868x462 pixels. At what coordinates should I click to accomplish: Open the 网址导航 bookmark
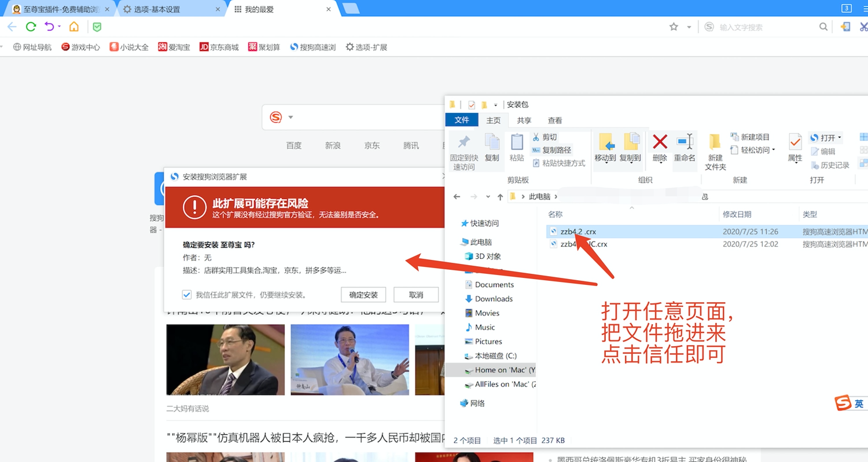[32, 47]
